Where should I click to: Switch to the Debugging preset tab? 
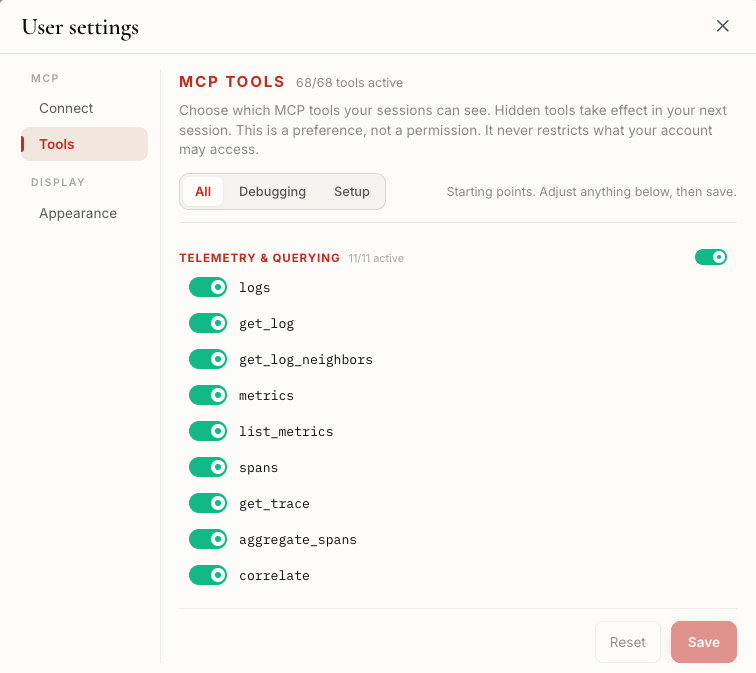tap(272, 191)
